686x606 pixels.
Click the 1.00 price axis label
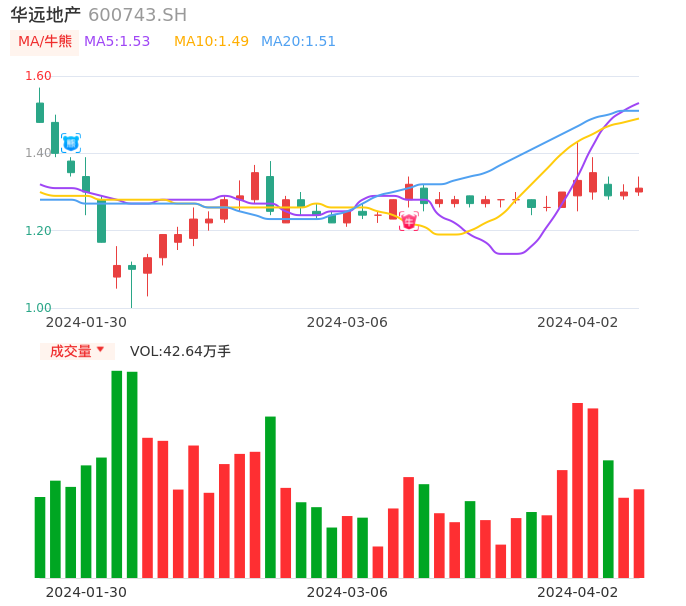tap(38, 308)
